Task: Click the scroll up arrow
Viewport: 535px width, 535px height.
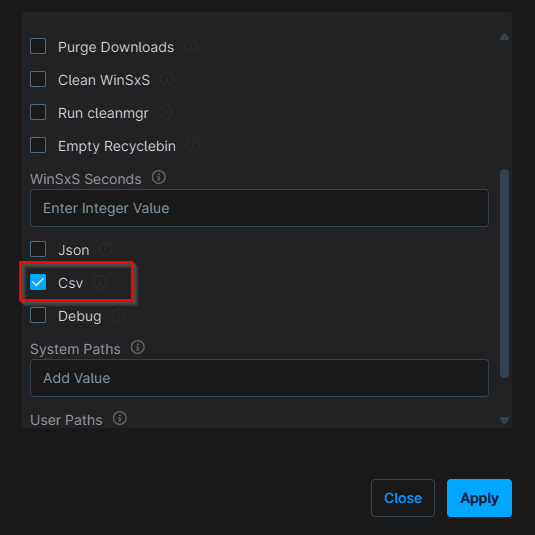Action: [504, 37]
